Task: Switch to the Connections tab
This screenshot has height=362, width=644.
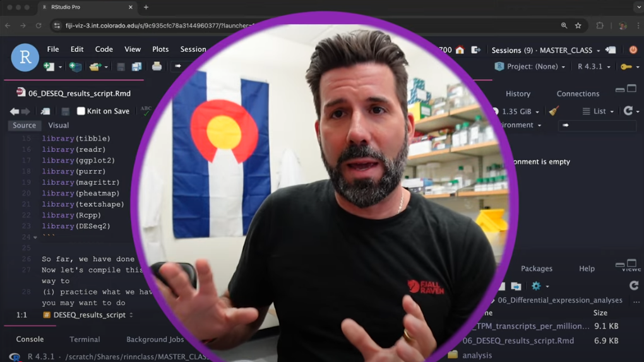Action: coord(578,93)
